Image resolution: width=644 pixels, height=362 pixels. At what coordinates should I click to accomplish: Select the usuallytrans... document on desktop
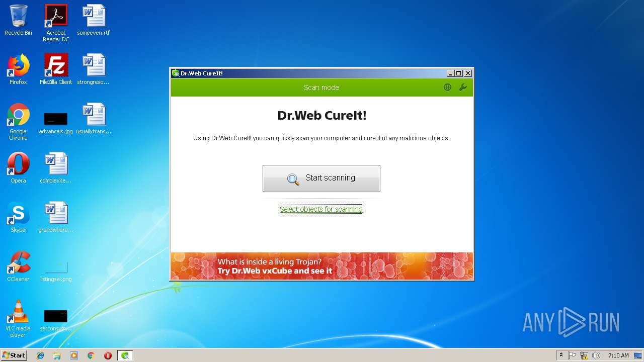(x=94, y=119)
